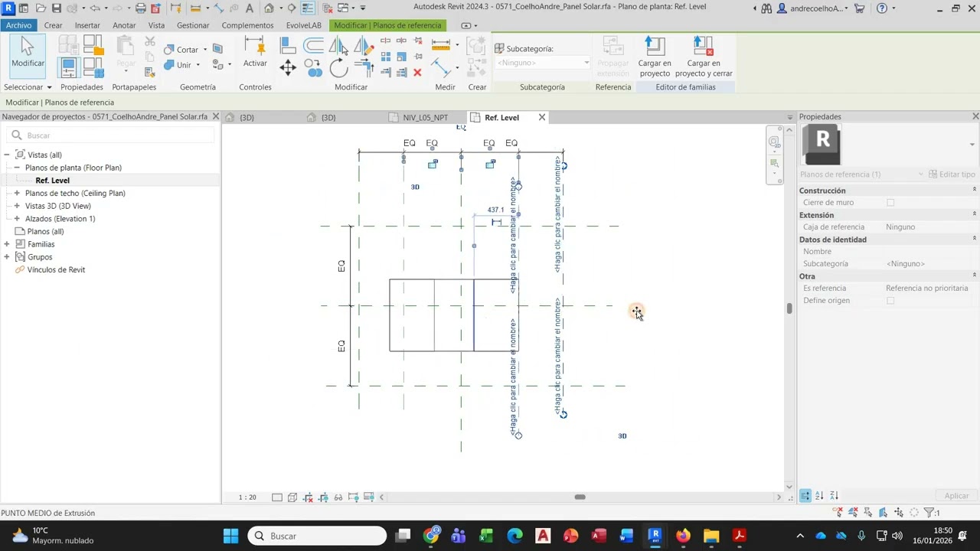Click the Open file icon in quick access toolbar
This screenshot has width=980, height=551.
pos(41,8)
